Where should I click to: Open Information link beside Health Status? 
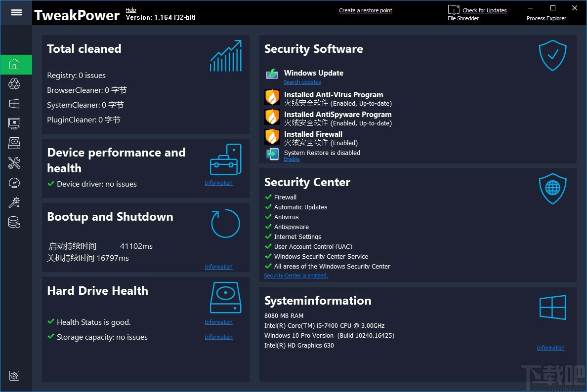point(218,322)
